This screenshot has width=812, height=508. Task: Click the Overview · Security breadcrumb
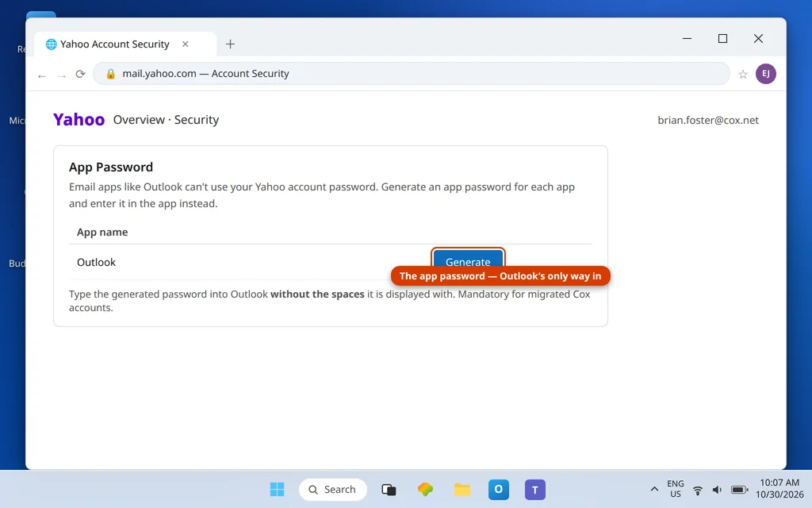166,120
